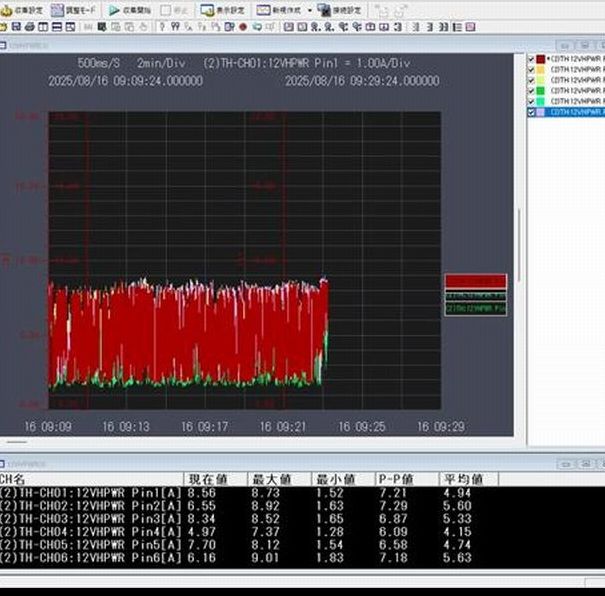Click the 最大値 column header
This screenshot has height=596, width=605.
[x=279, y=480]
